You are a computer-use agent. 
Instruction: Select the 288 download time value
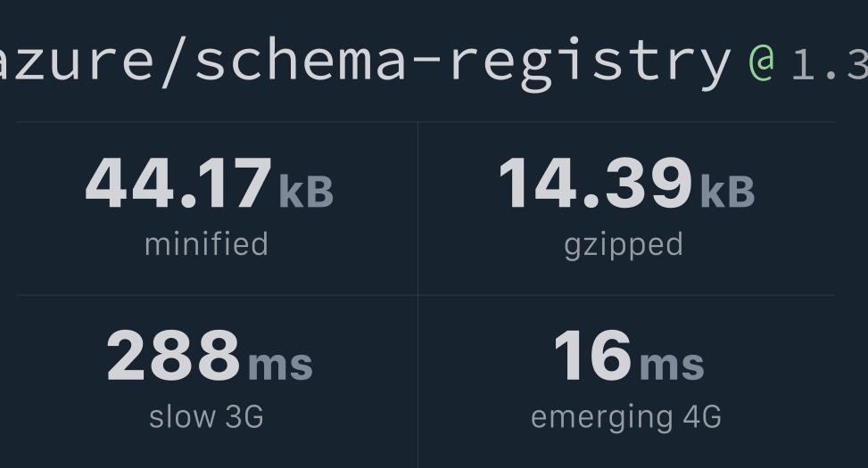[x=173, y=355]
